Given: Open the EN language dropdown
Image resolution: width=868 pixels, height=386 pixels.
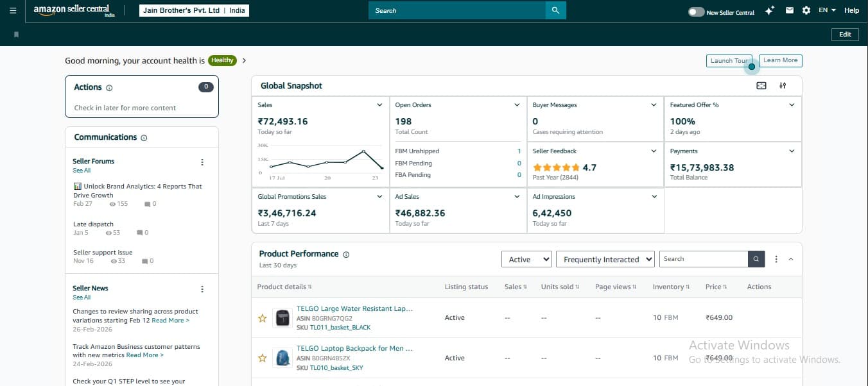Looking at the screenshot, I should click(827, 10).
